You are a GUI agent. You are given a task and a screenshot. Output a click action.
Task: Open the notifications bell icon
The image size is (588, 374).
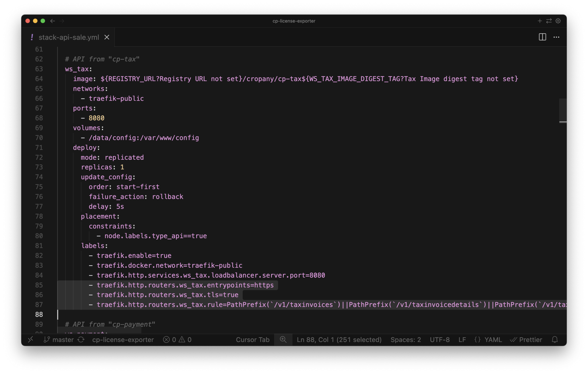coord(554,340)
